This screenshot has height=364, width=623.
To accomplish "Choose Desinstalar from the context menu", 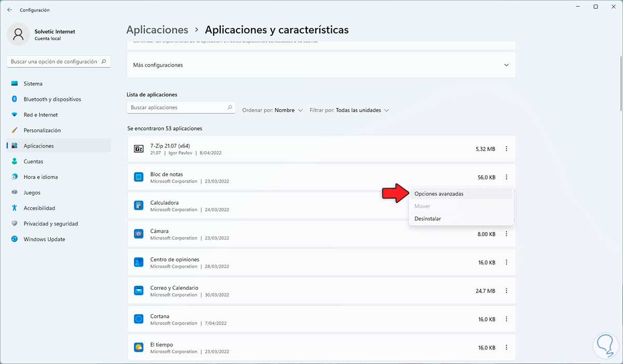I will [x=461, y=219].
